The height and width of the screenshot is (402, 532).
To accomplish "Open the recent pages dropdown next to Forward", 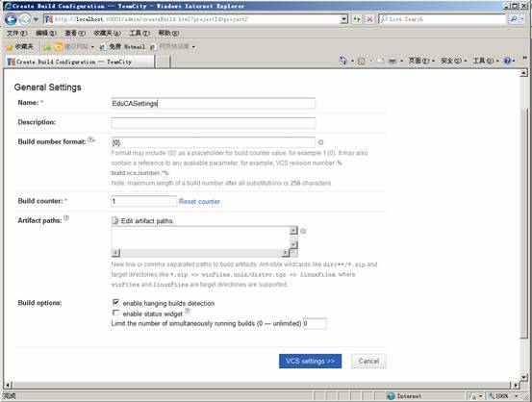I will (x=36, y=19).
